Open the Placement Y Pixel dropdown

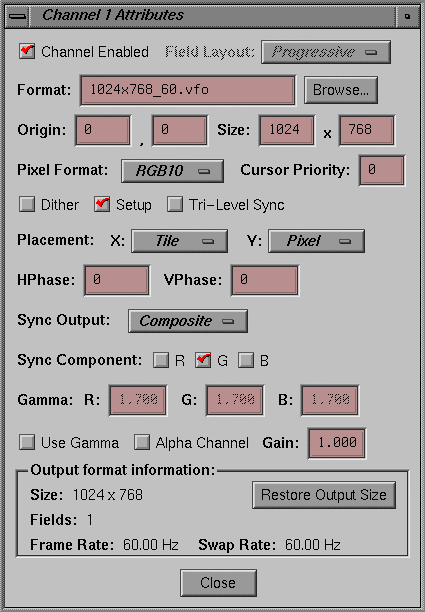tap(317, 241)
